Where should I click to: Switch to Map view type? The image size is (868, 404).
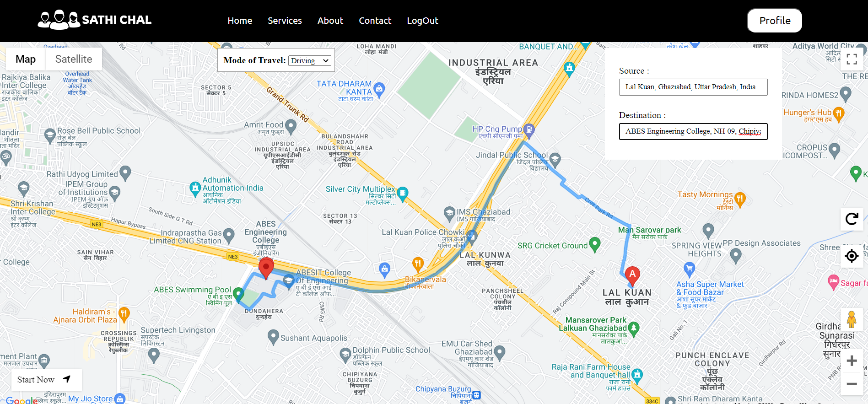click(x=26, y=59)
